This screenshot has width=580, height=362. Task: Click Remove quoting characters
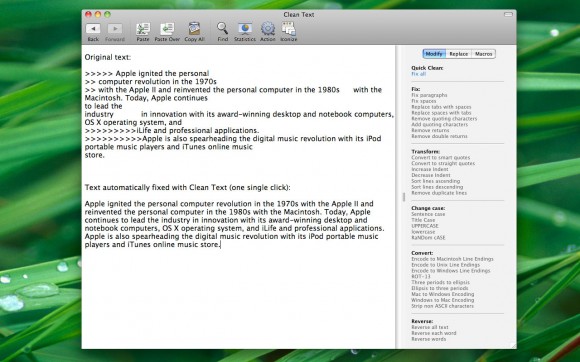pyautogui.click(x=444, y=119)
